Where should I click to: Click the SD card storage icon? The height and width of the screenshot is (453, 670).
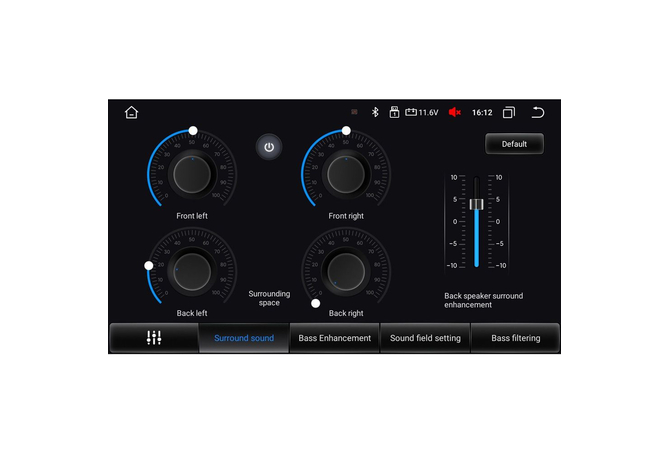click(x=394, y=112)
